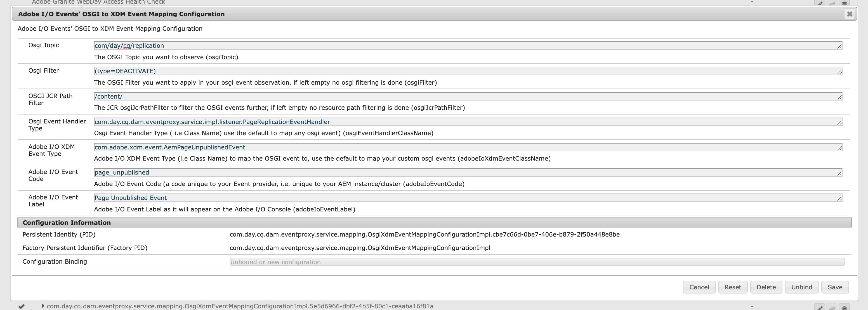Reset the configuration form
The height and width of the screenshot is (310, 868).
pos(733,287)
